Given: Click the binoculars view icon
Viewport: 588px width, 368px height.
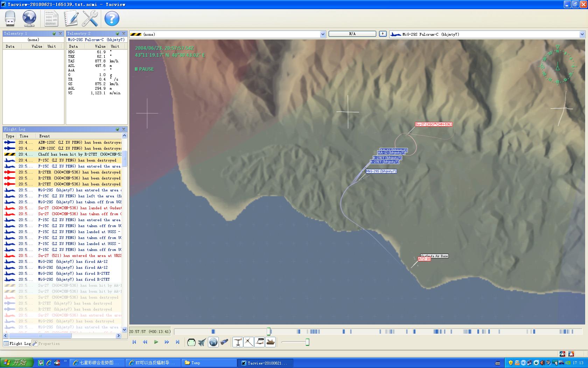Looking at the screenshot, I should coord(224,342).
